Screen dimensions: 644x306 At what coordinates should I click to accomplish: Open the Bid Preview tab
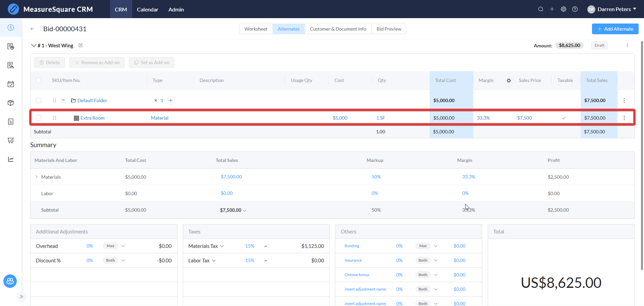click(389, 29)
